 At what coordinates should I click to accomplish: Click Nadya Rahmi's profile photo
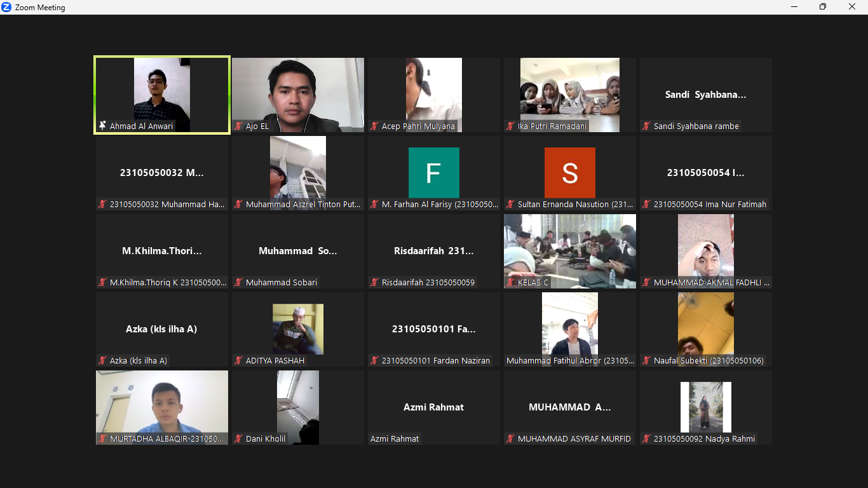click(x=706, y=407)
